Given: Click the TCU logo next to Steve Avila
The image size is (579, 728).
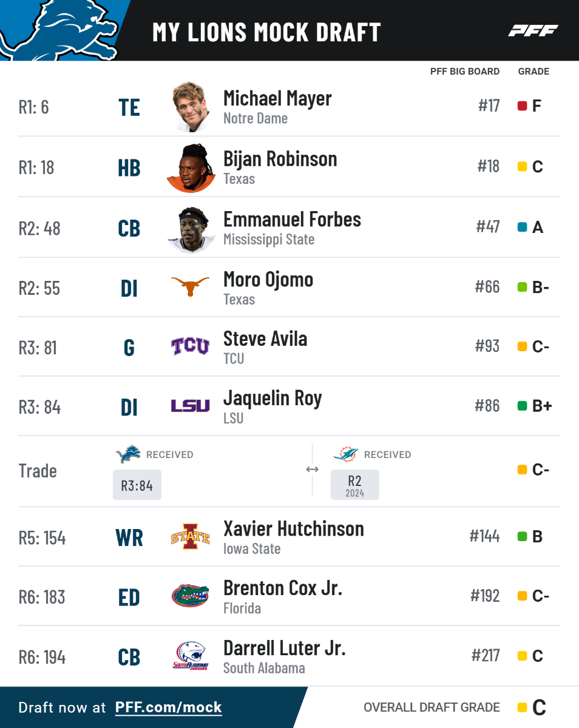Looking at the screenshot, I should tap(190, 346).
